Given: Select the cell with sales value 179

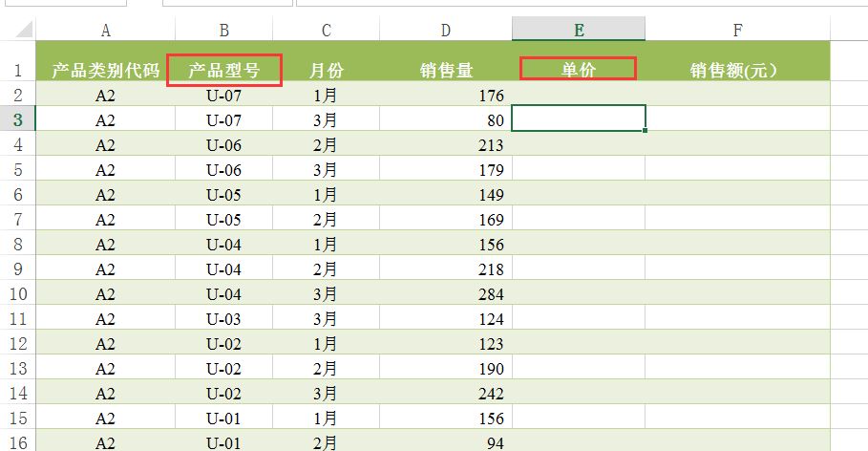Looking at the screenshot, I should 446,169.
